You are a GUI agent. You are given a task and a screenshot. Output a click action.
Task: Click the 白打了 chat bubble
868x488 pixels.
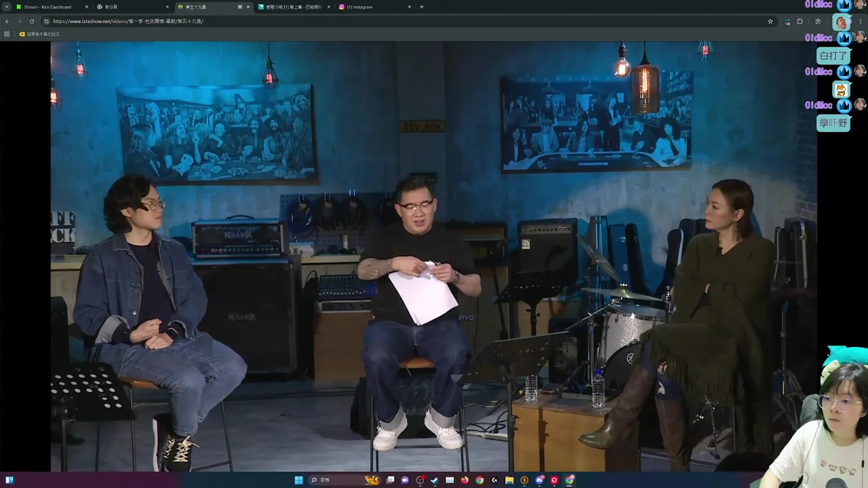point(833,56)
